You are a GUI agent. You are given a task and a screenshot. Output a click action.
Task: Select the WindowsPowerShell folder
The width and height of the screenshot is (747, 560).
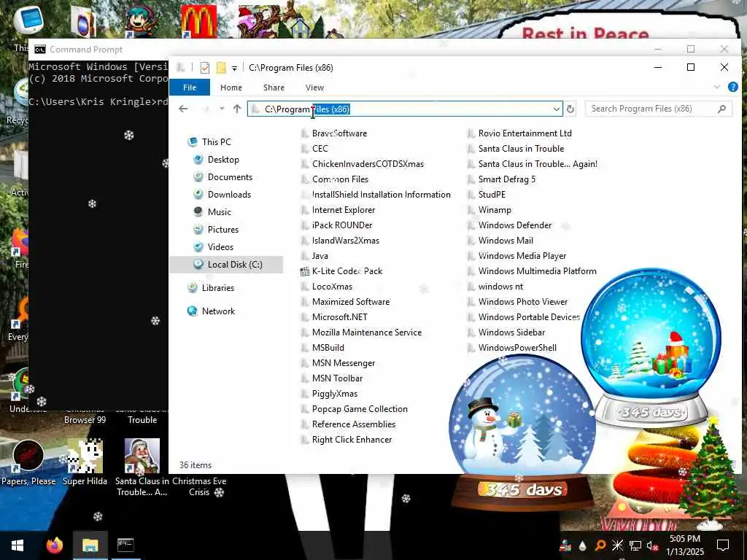(x=517, y=348)
